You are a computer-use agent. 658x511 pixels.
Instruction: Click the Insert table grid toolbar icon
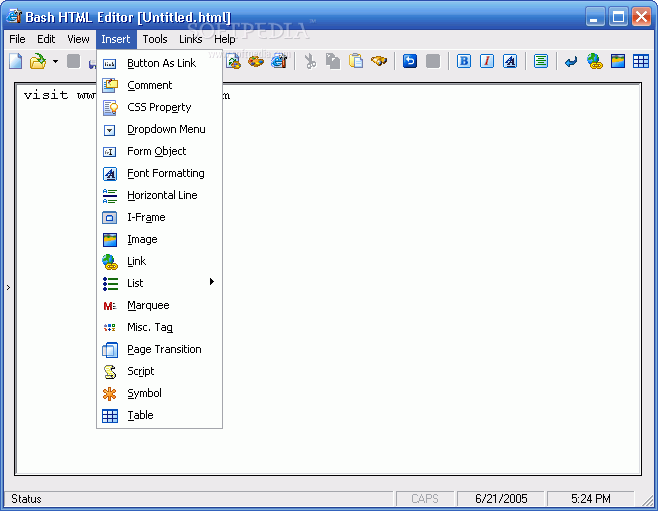pyautogui.click(x=641, y=61)
